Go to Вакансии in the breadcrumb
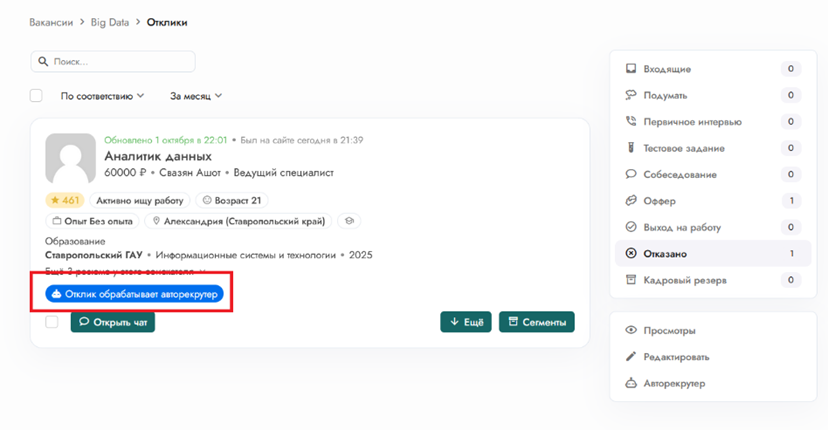 click(51, 22)
